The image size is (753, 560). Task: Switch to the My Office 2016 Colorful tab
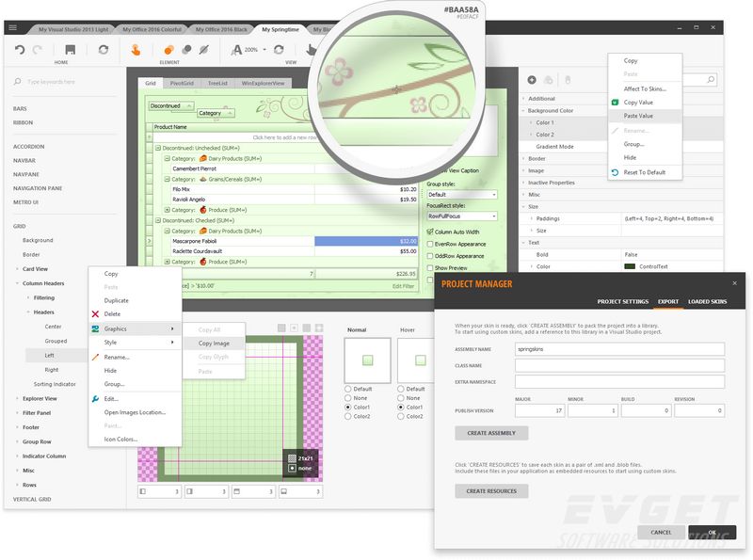pyautogui.click(x=152, y=29)
